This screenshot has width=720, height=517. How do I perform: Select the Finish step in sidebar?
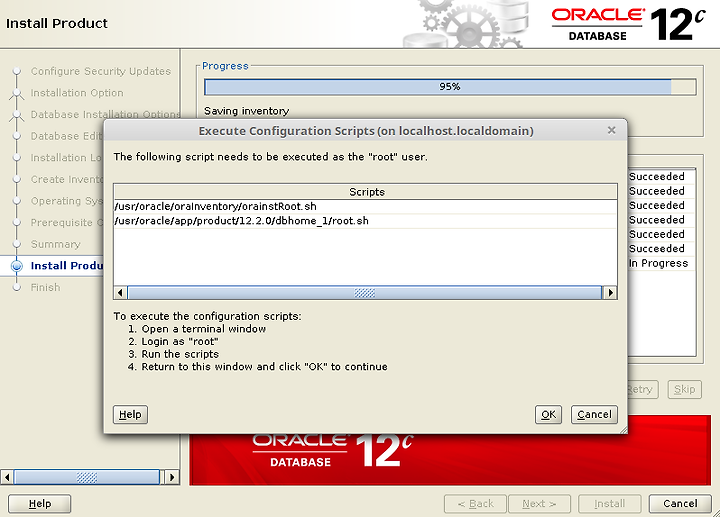tap(45, 287)
